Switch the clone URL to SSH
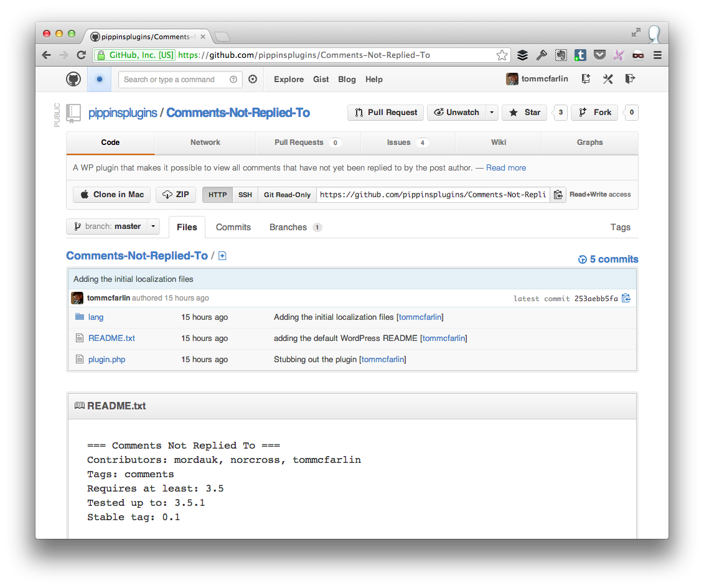The width and height of the screenshot is (704, 588). (x=245, y=194)
